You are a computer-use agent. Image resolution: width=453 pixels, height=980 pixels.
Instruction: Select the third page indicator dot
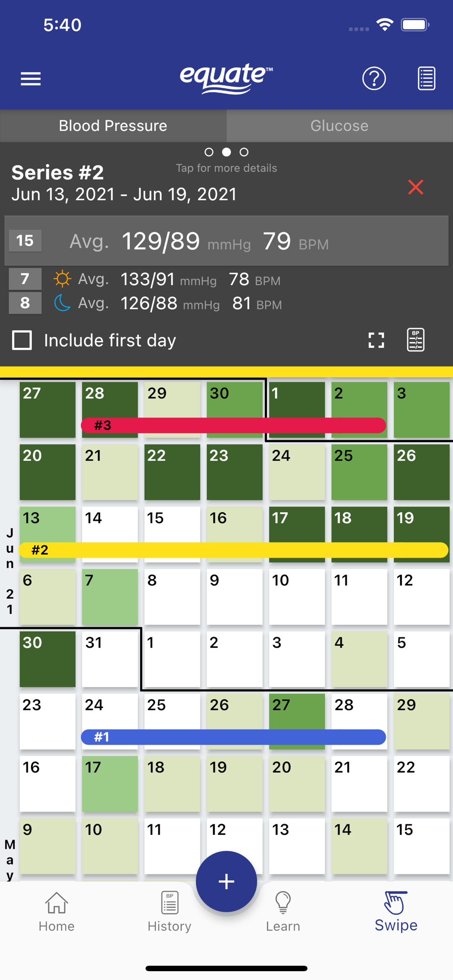[x=244, y=152]
